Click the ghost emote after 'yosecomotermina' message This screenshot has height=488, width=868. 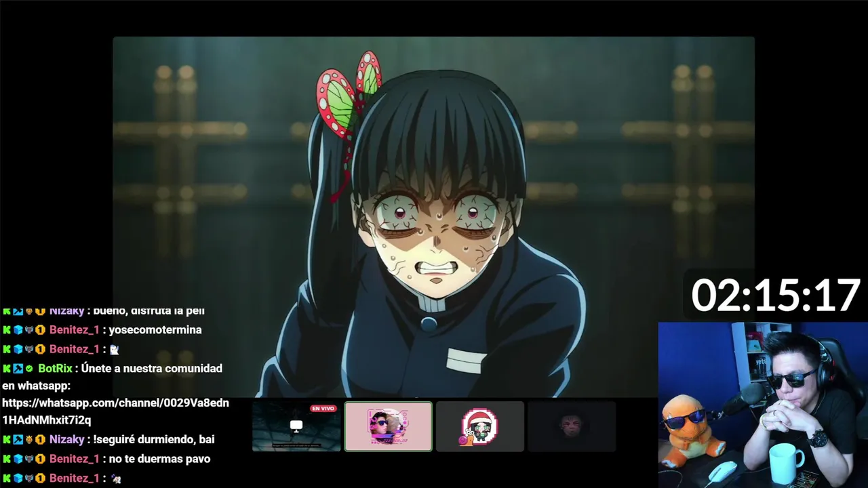tap(115, 350)
